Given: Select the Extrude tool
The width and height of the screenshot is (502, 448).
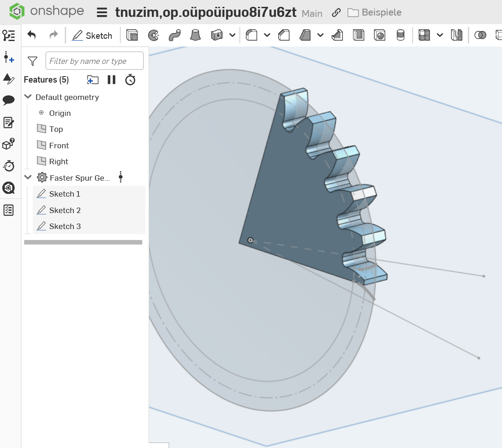Looking at the screenshot, I should pyautogui.click(x=132, y=35).
